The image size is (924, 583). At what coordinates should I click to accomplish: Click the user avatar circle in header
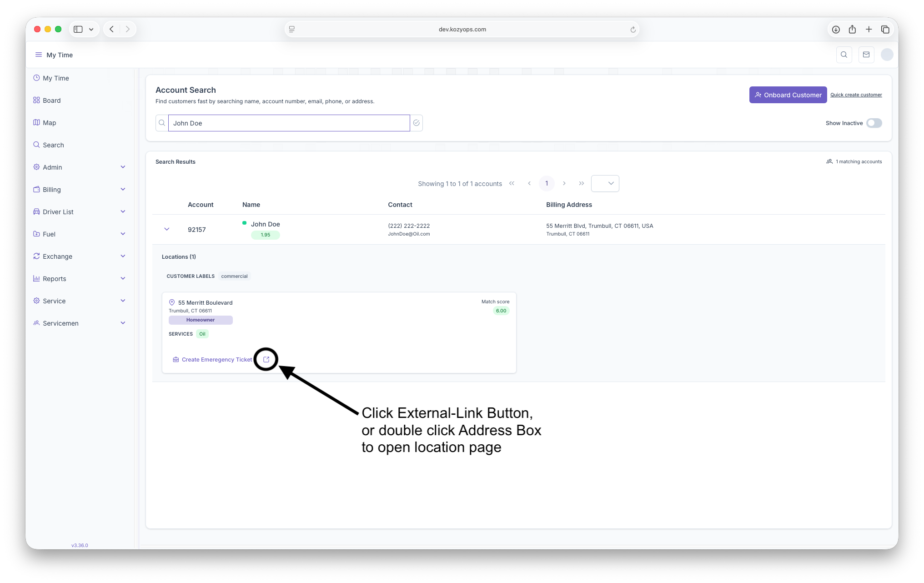pos(887,55)
